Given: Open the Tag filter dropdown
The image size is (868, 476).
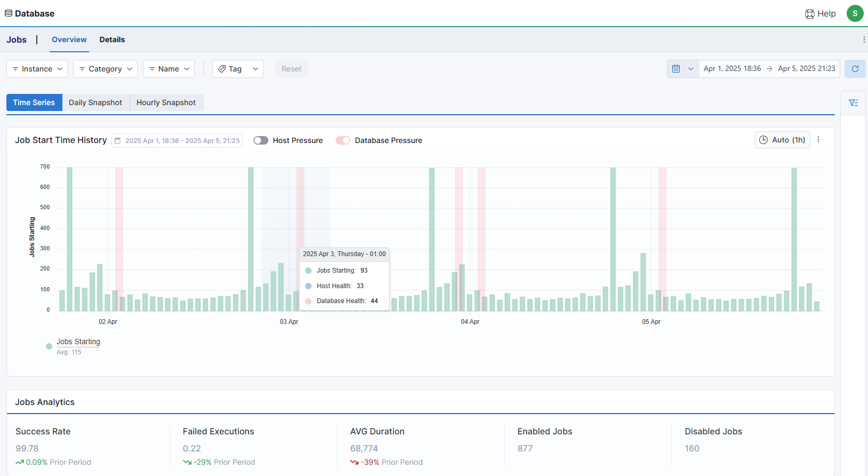Looking at the screenshot, I should [x=238, y=69].
